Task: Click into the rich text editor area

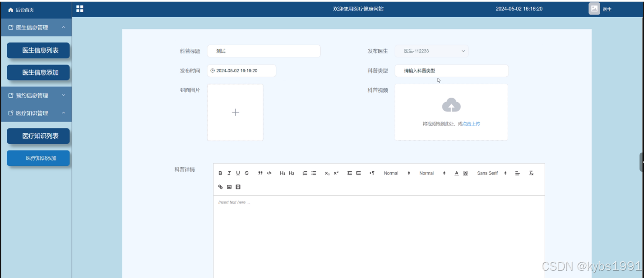Action: (379, 236)
